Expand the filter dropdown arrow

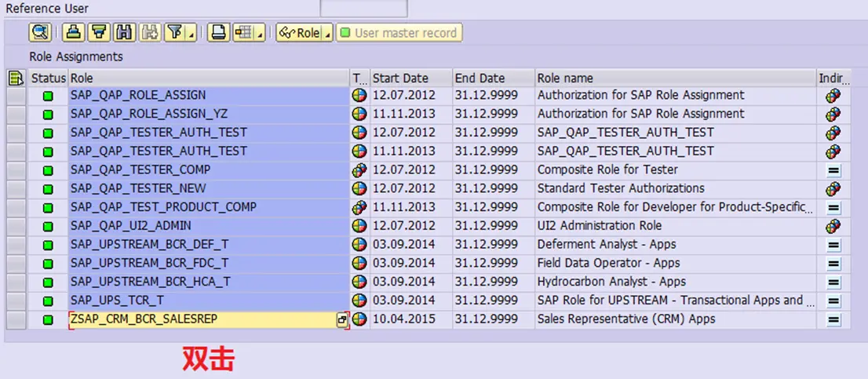tap(192, 35)
